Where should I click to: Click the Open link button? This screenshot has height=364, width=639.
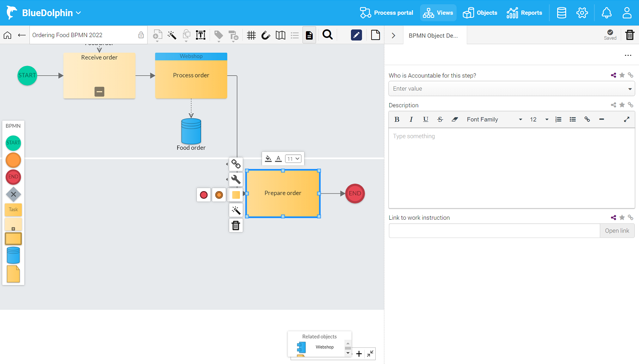[617, 231]
